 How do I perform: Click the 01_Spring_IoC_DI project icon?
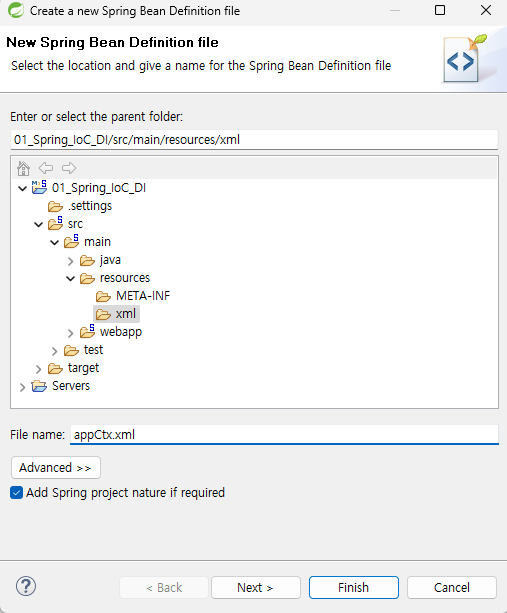click(39, 187)
